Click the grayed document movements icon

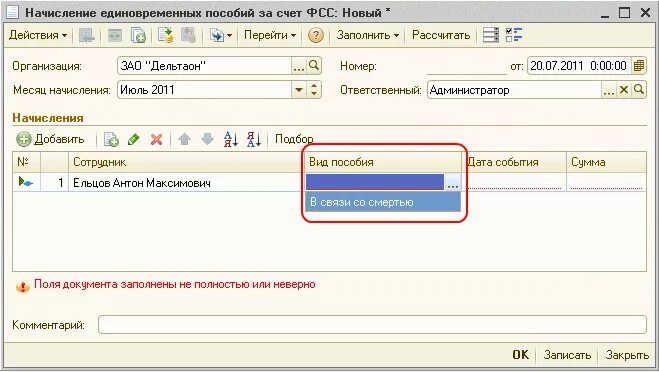point(188,35)
